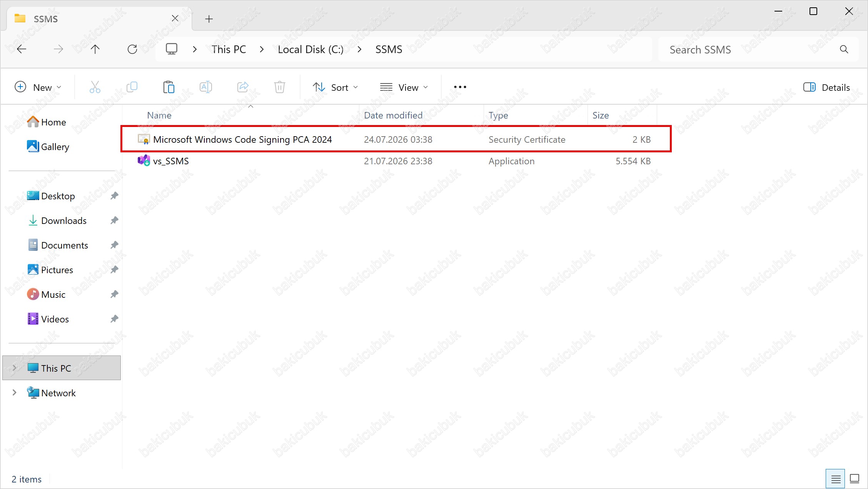
Task: Switch to large thumbnails view icon
Action: click(855, 479)
